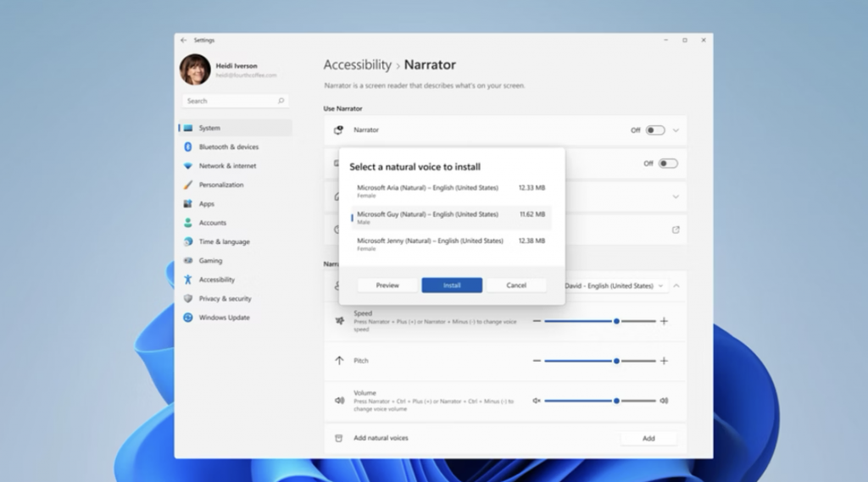Click the Install button

tap(452, 285)
